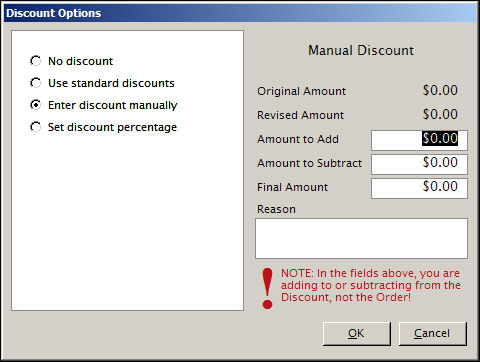Click the Amount to Subtract label text
This screenshot has height=362, width=480.
click(309, 163)
